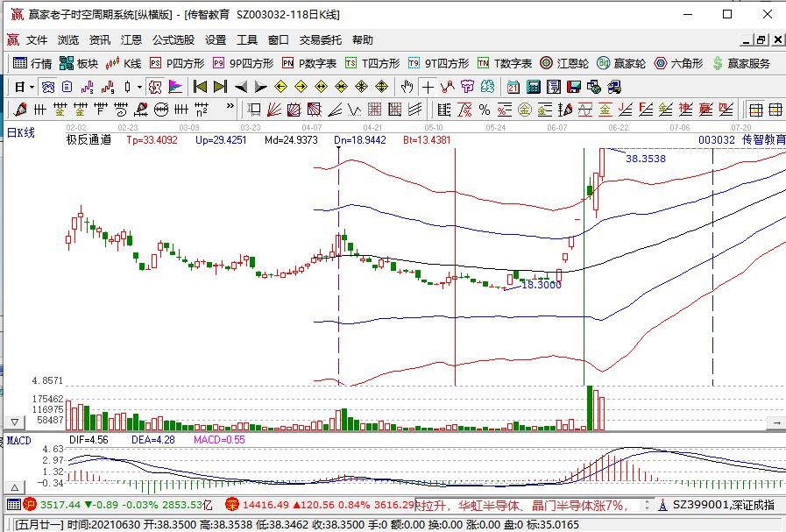This screenshot has width=786, height=532.
Task: Open the 设置 menu
Action: [x=216, y=40]
